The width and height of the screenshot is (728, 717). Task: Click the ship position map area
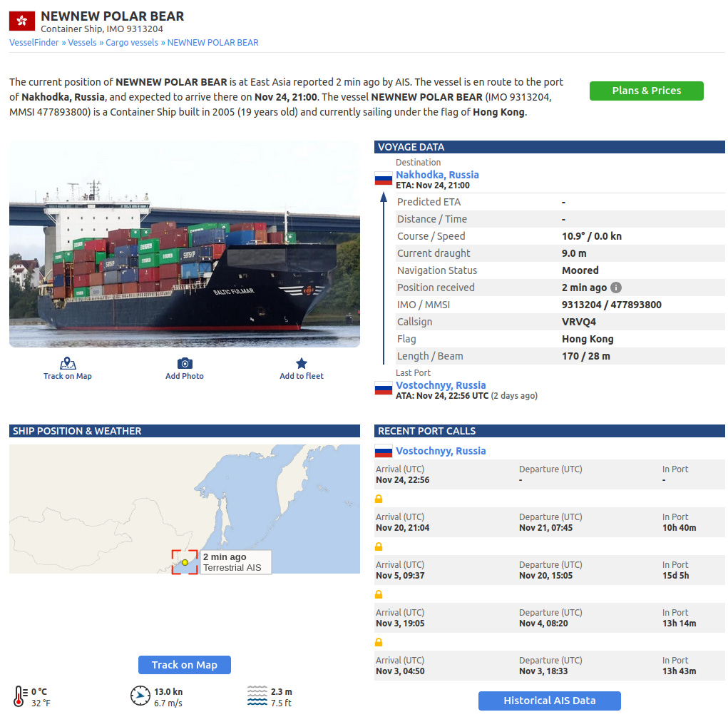[185, 509]
